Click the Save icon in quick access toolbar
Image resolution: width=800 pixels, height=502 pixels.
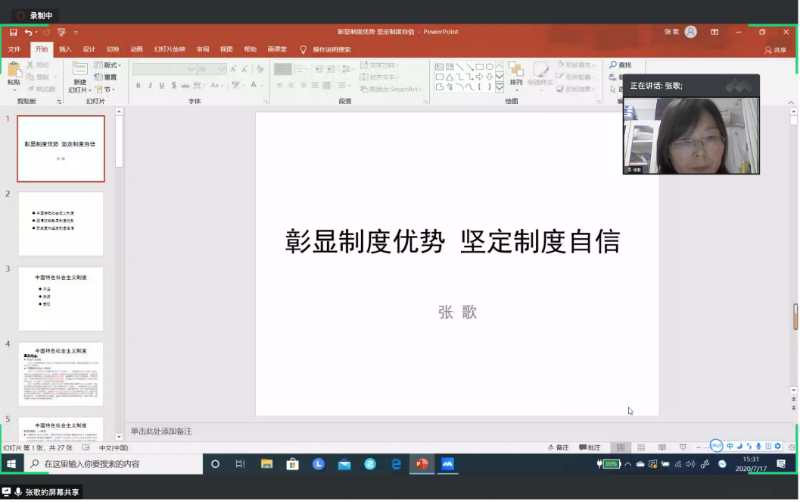pos(13,32)
